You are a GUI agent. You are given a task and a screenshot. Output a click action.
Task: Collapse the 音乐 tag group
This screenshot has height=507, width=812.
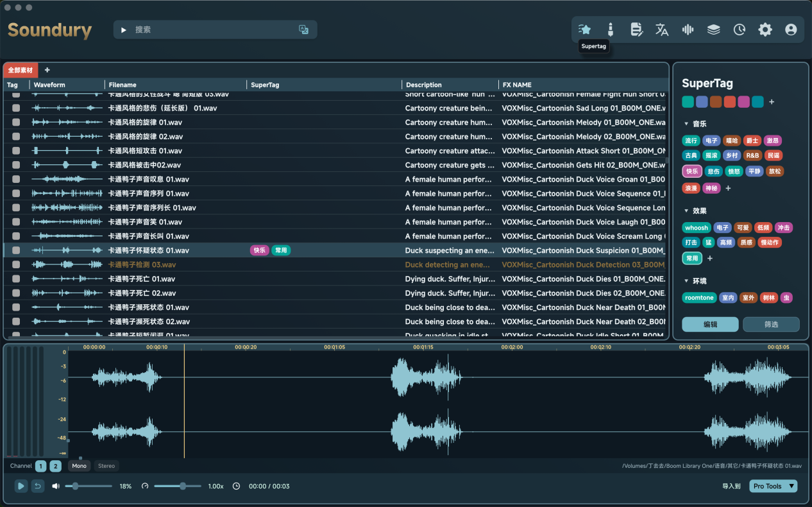click(686, 124)
